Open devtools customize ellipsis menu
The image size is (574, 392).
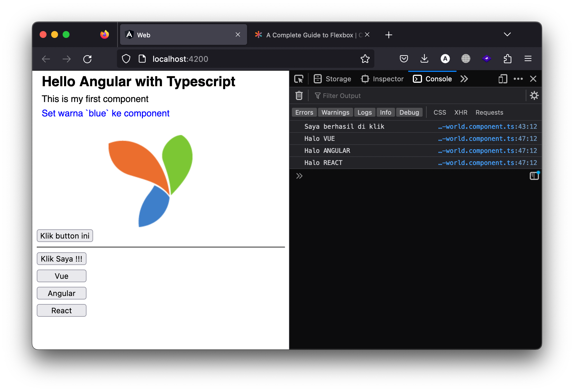click(x=518, y=79)
